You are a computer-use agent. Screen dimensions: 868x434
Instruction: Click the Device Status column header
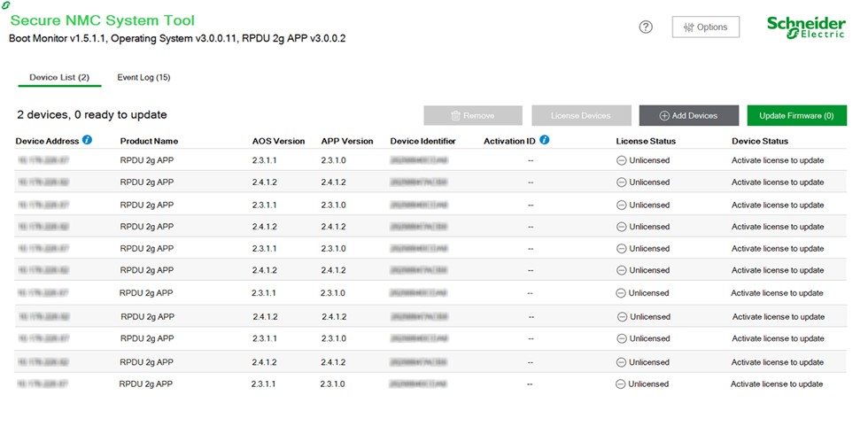click(x=760, y=141)
